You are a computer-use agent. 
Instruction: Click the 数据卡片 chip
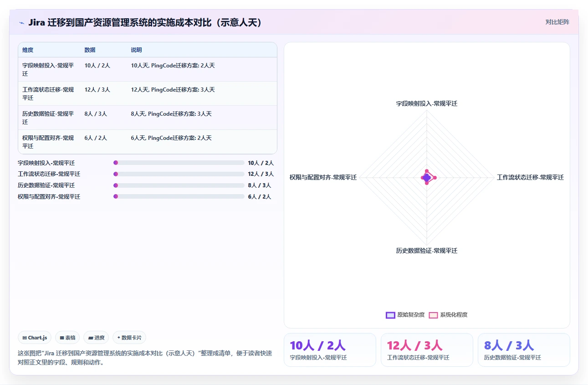[x=129, y=338]
